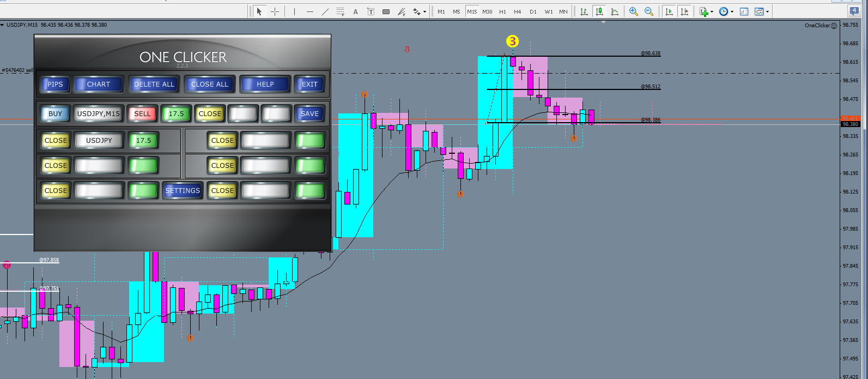Toggle chart auto scroll
The width and height of the screenshot is (868, 379).
click(x=669, y=11)
